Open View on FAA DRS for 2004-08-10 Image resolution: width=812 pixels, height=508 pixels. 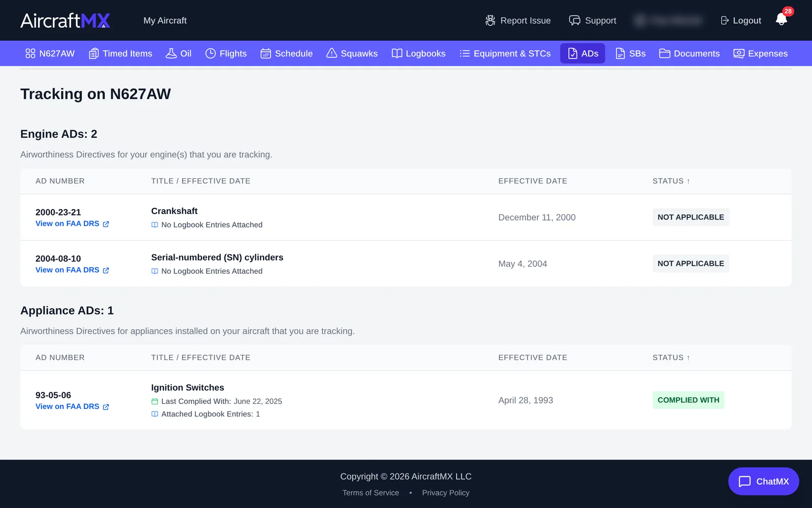pos(72,270)
